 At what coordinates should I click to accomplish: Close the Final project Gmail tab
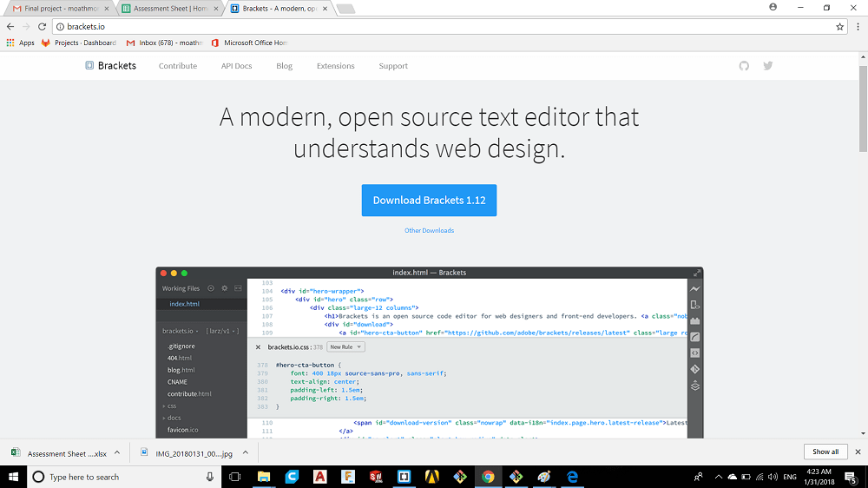click(x=107, y=9)
